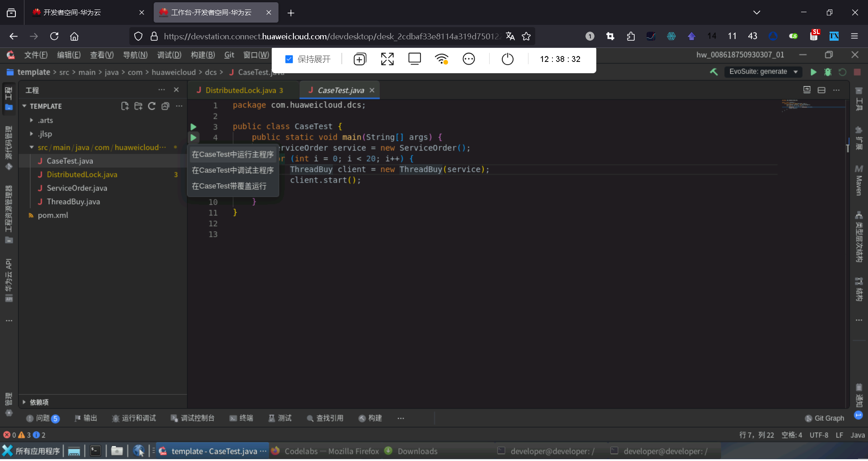The width and height of the screenshot is (868, 461).
Task: Uncheck the 保持展开 checkbox
Action: pyautogui.click(x=289, y=59)
